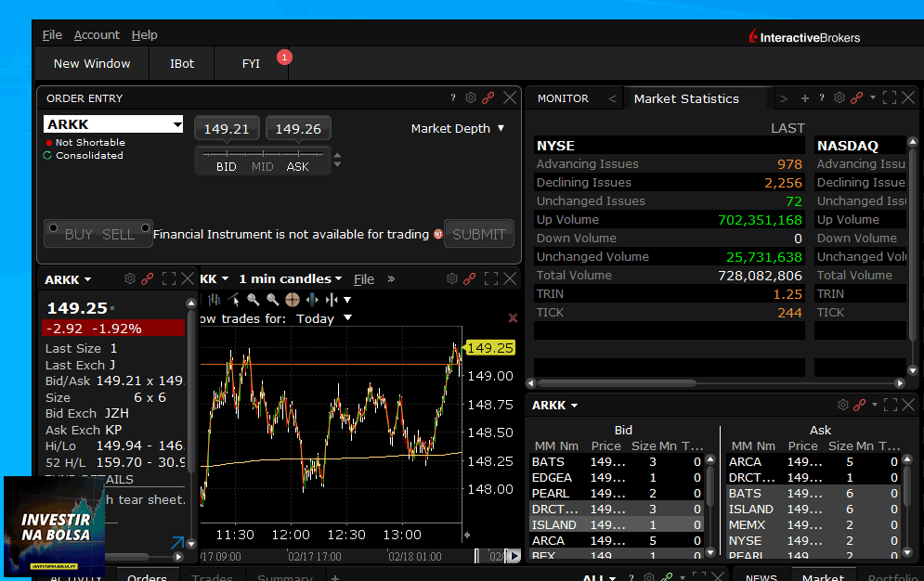Click the BID-MID-ASK price slider track
Viewport: 924px width, 581px height.
tap(262, 154)
